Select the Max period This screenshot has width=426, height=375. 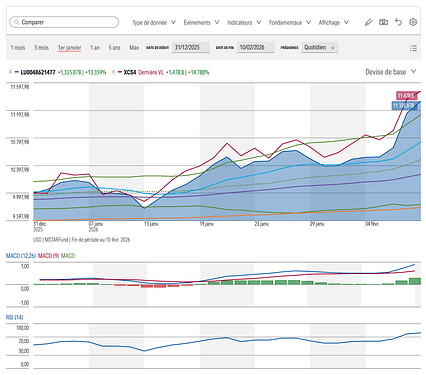[134, 48]
